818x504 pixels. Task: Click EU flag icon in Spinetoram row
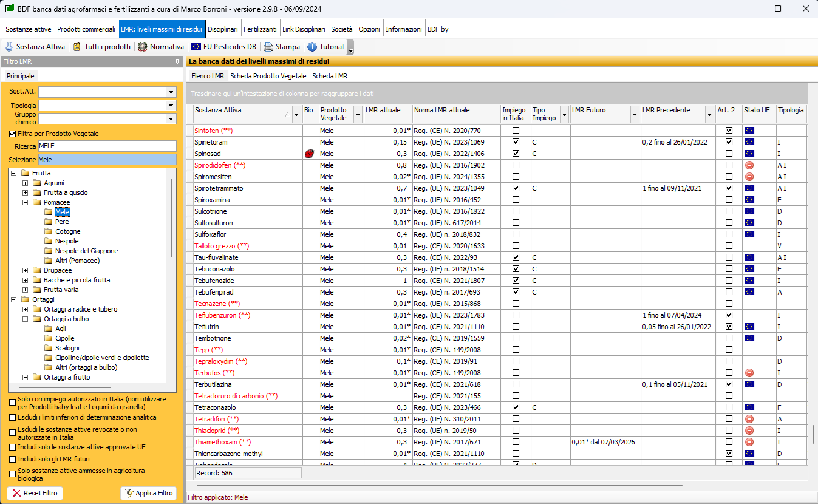point(749,142)
